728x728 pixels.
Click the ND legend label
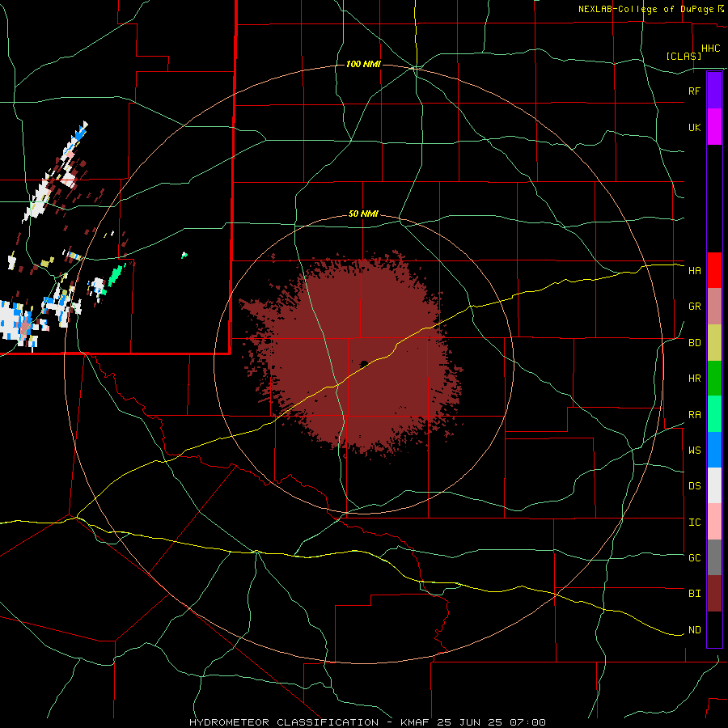[x=694, y=630]
